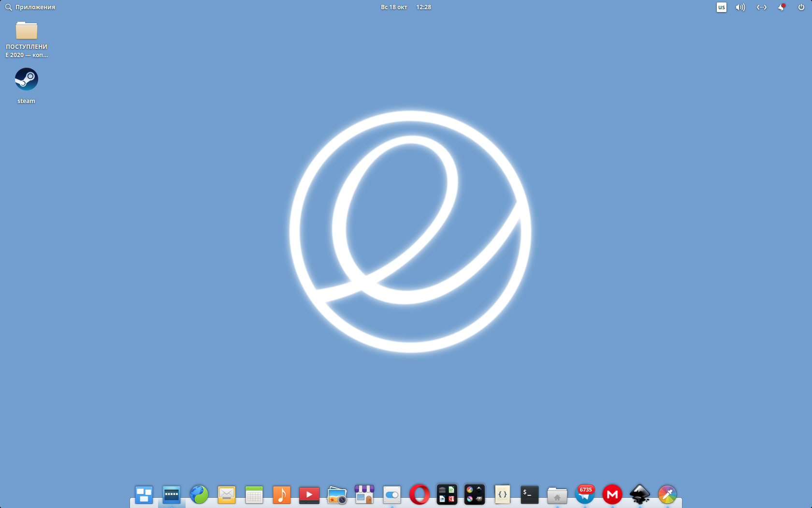
Task: Open Telegram with 6735 unread badge
Action: pos(585,494)
